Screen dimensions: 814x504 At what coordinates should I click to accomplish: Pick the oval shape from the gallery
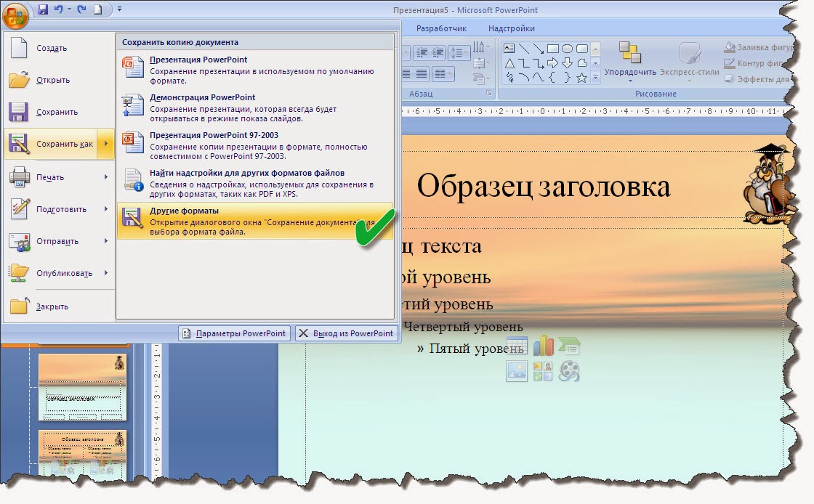click(x=568, y=49)
